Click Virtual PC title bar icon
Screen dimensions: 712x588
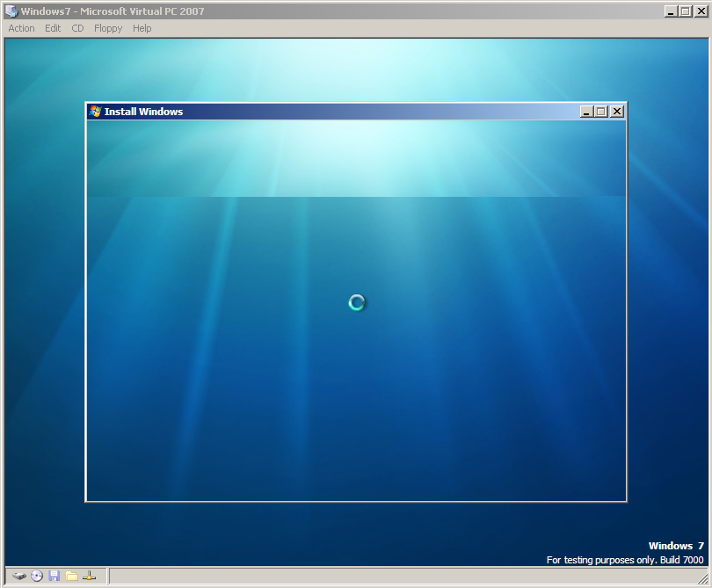coord(11,11)
